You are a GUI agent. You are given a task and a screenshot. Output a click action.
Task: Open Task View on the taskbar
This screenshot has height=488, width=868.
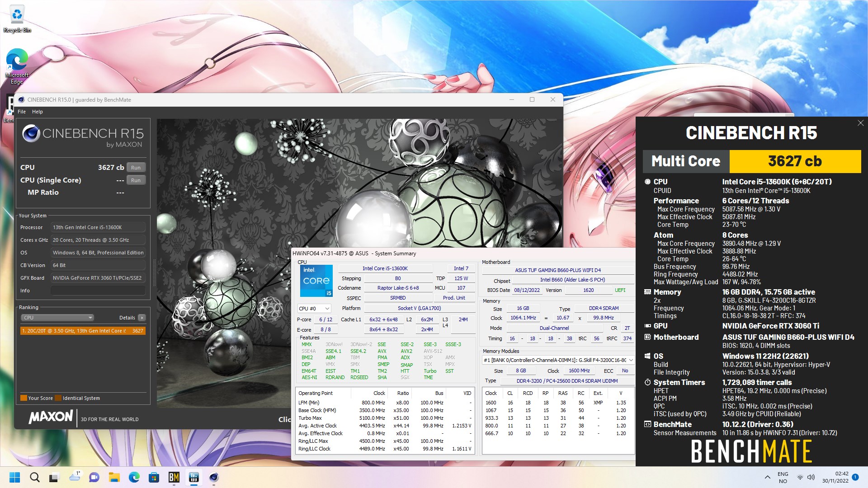[55, 477]
